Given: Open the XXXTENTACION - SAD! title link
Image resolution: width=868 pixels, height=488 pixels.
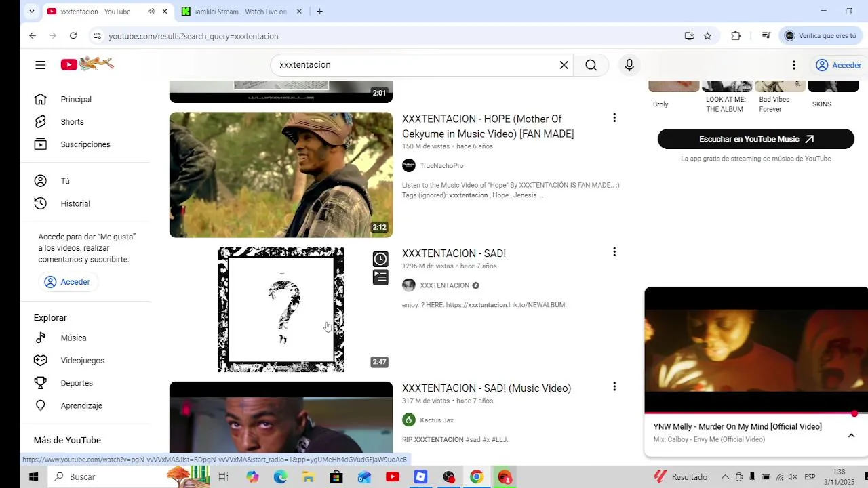Looking at the screenshot, I should 454,253.
